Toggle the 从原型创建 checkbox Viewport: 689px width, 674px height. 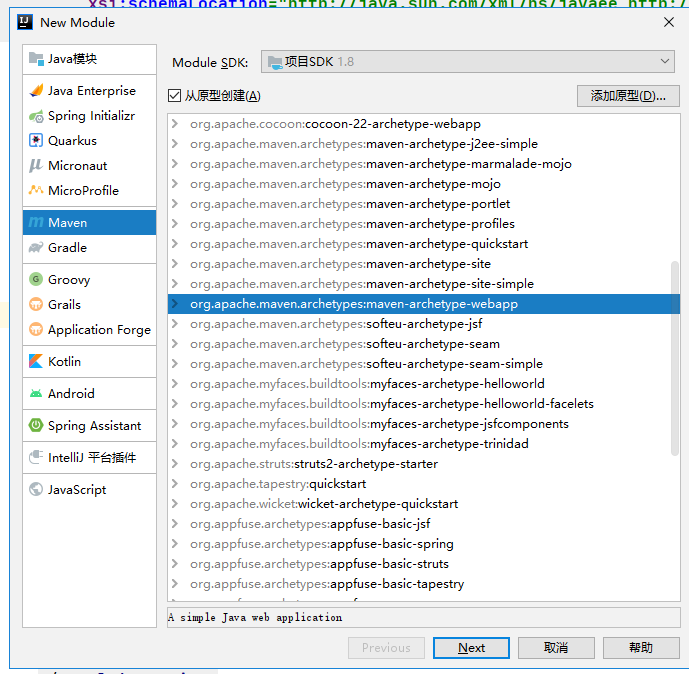(174, 95)
